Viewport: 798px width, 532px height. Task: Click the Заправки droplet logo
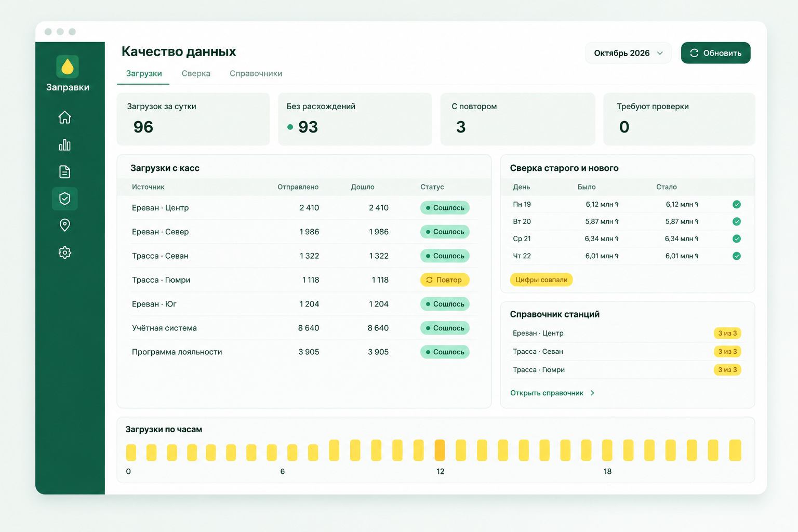click(68, 66)
